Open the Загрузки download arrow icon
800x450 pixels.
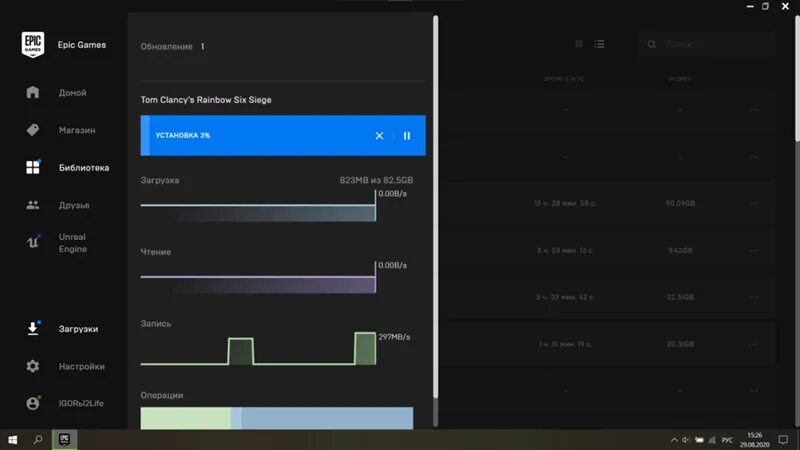[33, 329]
